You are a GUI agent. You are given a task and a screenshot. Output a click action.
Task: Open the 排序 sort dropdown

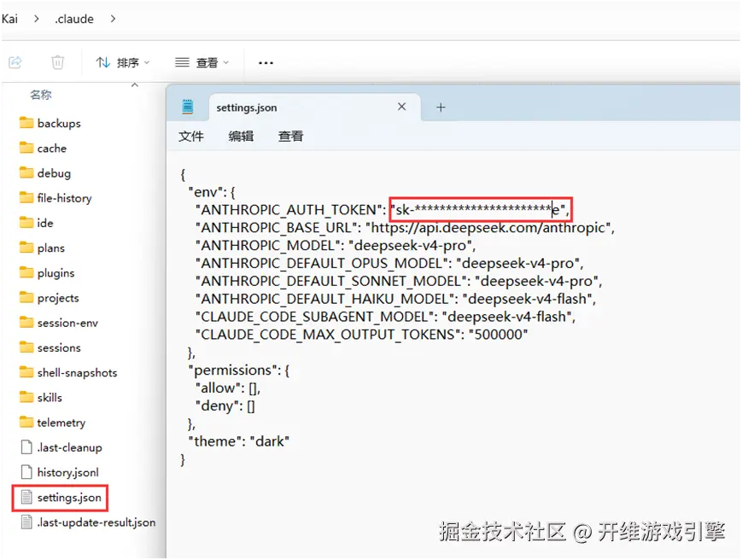pyautogui.click(x=123, y=62)
